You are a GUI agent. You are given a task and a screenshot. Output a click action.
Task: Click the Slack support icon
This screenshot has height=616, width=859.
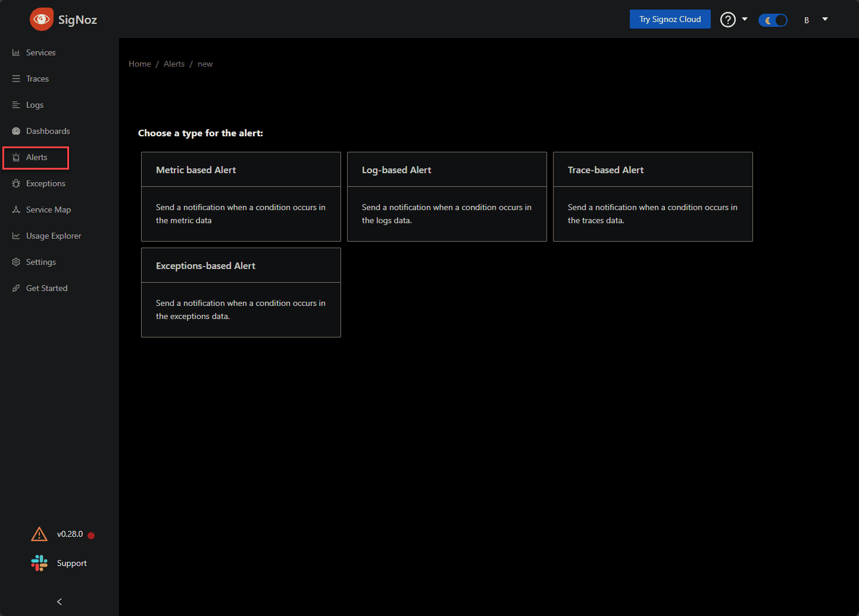tap(39, 563)
